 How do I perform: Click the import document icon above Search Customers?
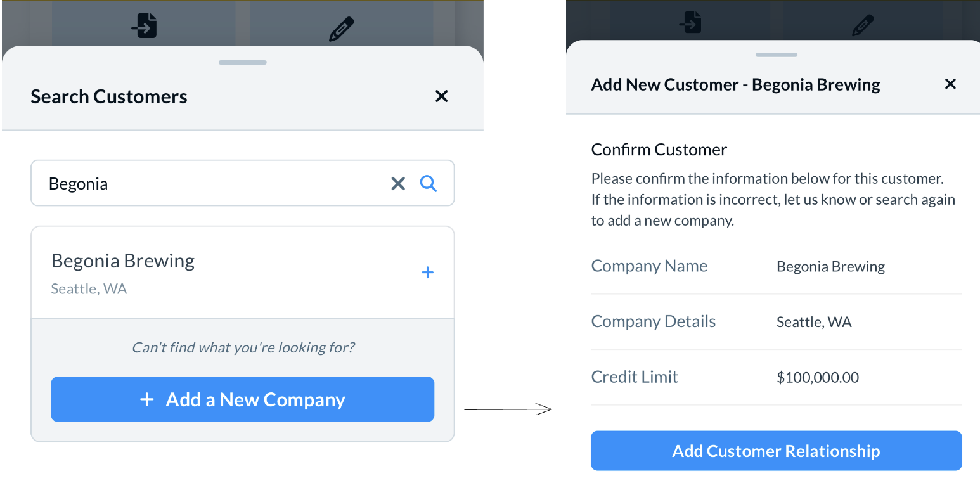tap(145, 26)
